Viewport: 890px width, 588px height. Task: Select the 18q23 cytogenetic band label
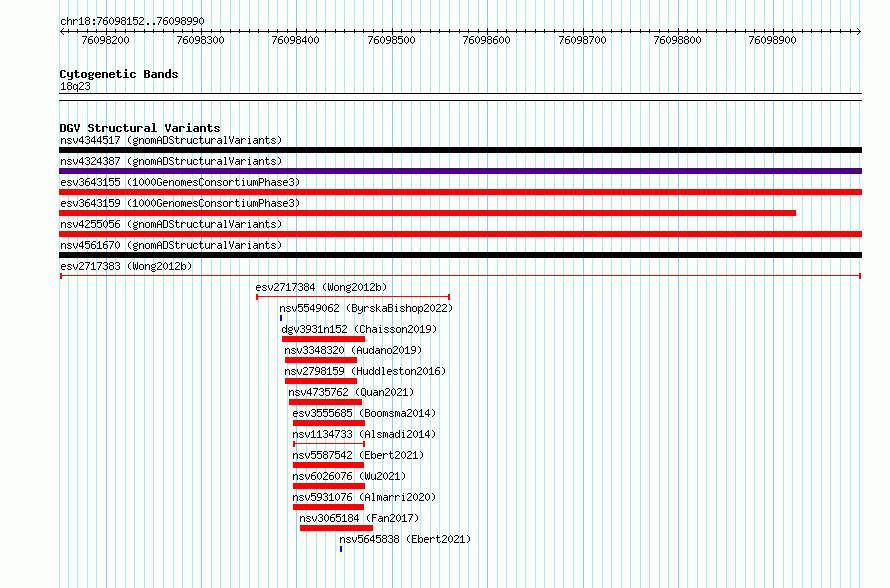[75, 86]
